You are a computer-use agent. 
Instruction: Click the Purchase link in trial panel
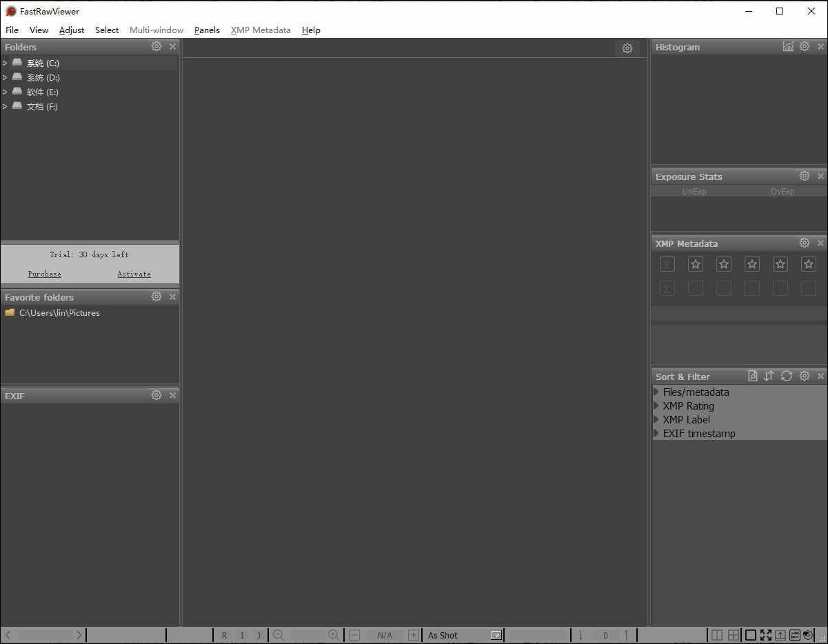pos(44,274)
